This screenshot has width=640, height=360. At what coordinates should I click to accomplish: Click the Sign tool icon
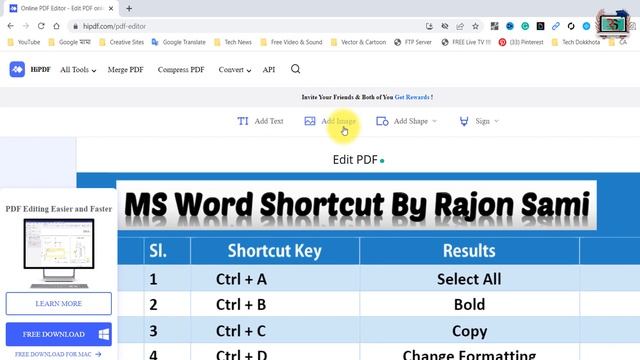(464, 121)
